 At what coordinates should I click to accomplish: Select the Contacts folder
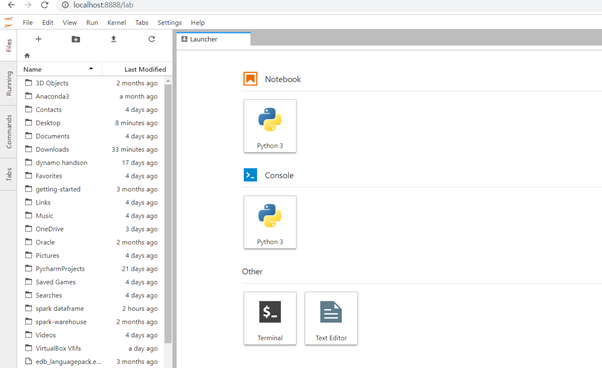pos(91,109)
